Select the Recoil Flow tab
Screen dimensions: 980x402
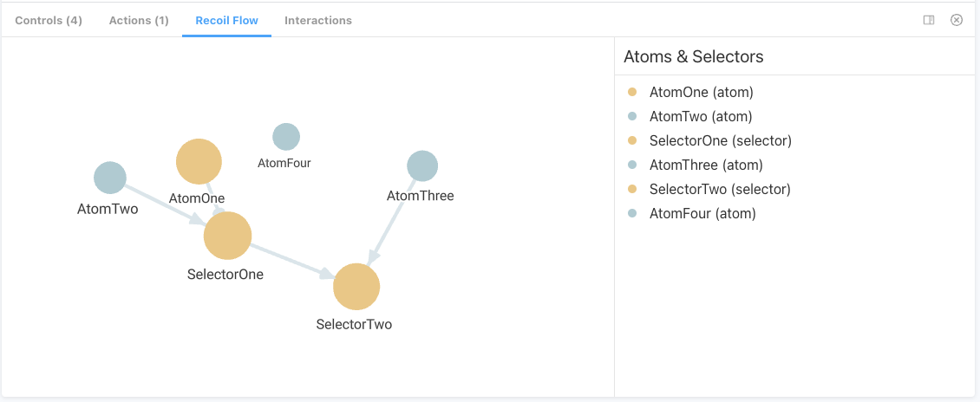[227, 21]
